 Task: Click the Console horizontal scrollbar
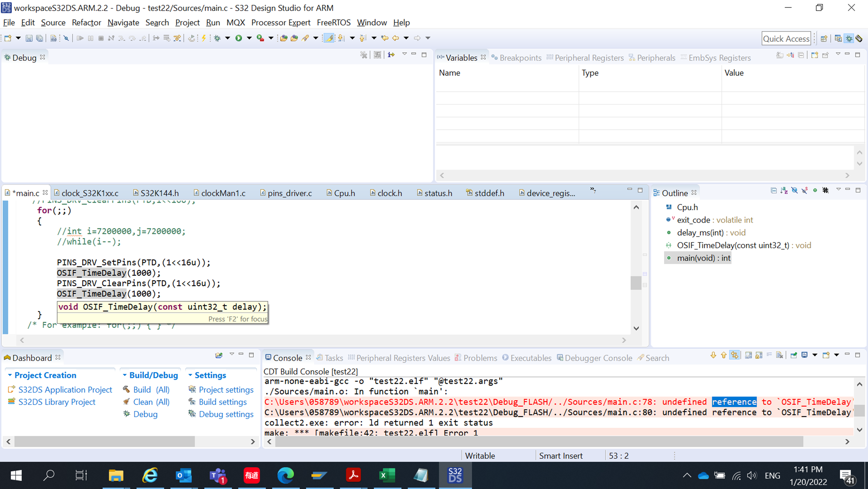(539, 441)
